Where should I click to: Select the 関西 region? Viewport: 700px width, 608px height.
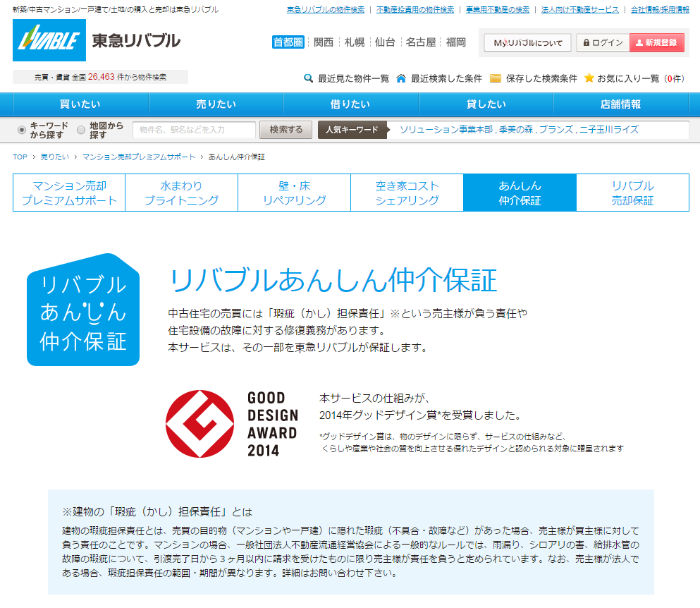click(324, 42)
